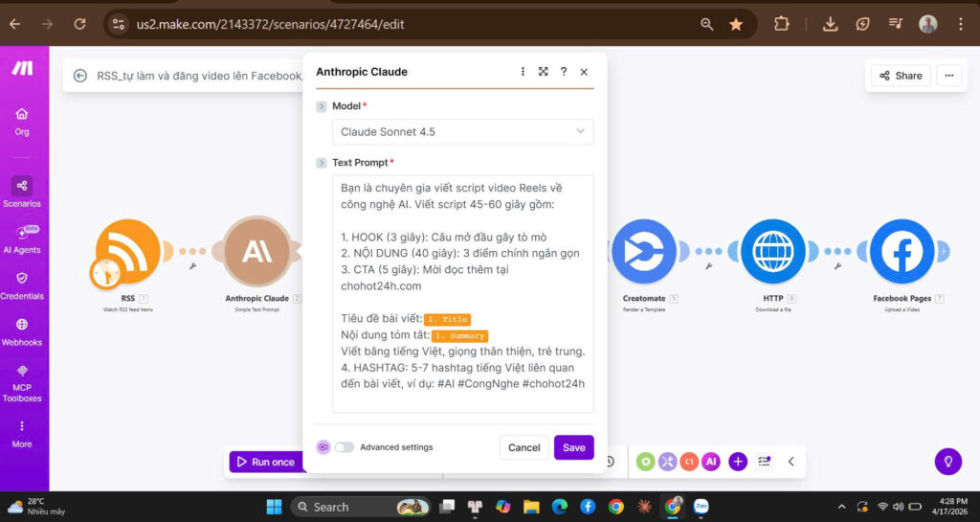
Task: Click the Run once button
Action: tap(265, 462)
